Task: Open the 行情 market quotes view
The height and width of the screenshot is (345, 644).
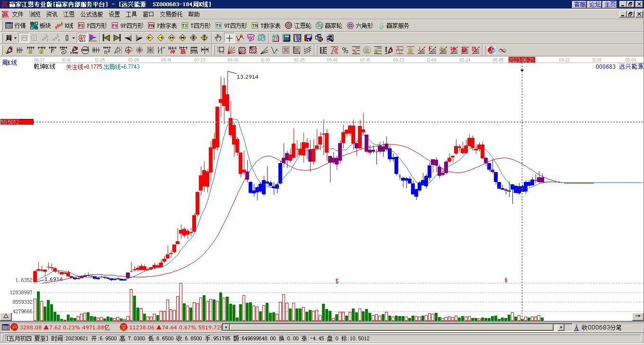Action: (x=15, y=26)
